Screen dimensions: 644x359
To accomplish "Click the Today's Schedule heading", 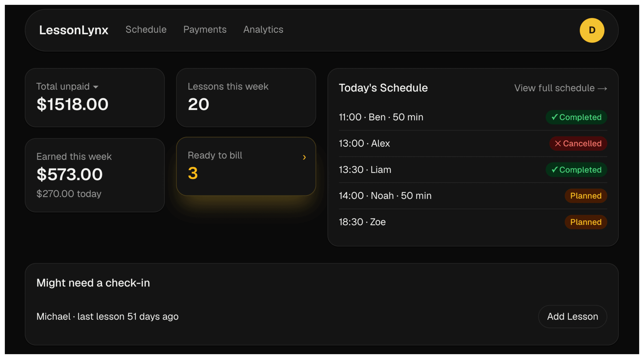I will (x=383, y=88).
